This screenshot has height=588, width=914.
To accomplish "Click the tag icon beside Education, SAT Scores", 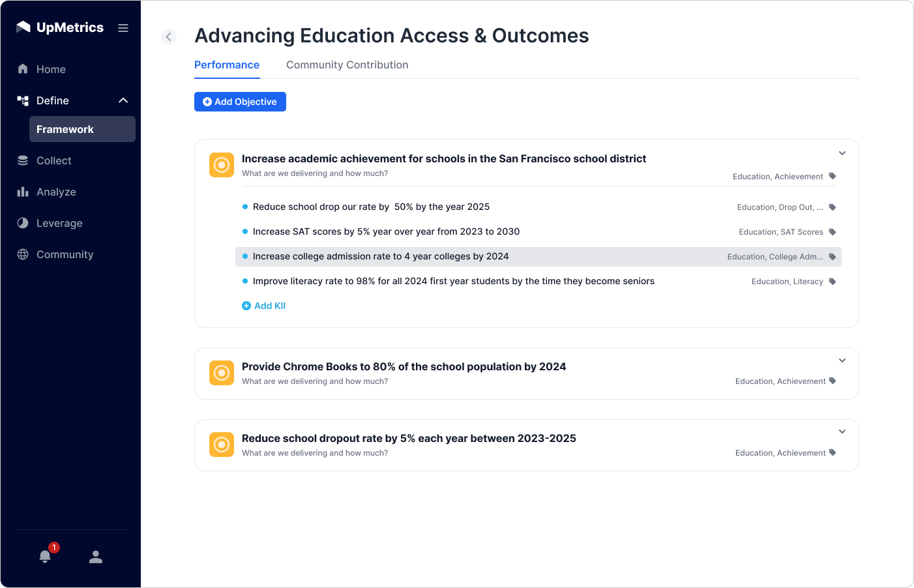I will pos(833,232).
